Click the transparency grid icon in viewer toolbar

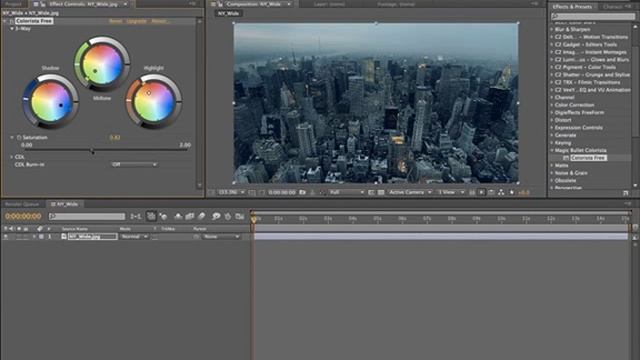(x=381, y=192)
